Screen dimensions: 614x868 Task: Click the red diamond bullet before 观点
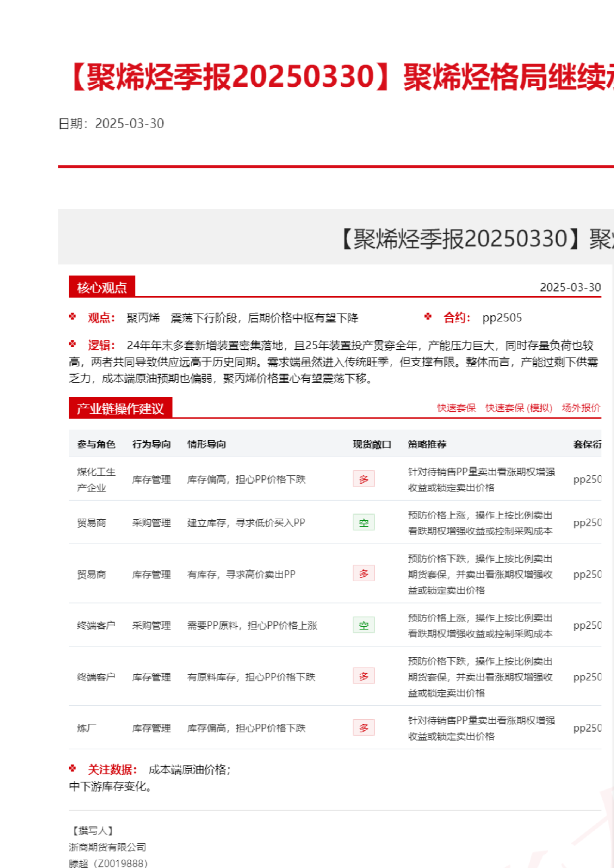[x=72, y=316]
